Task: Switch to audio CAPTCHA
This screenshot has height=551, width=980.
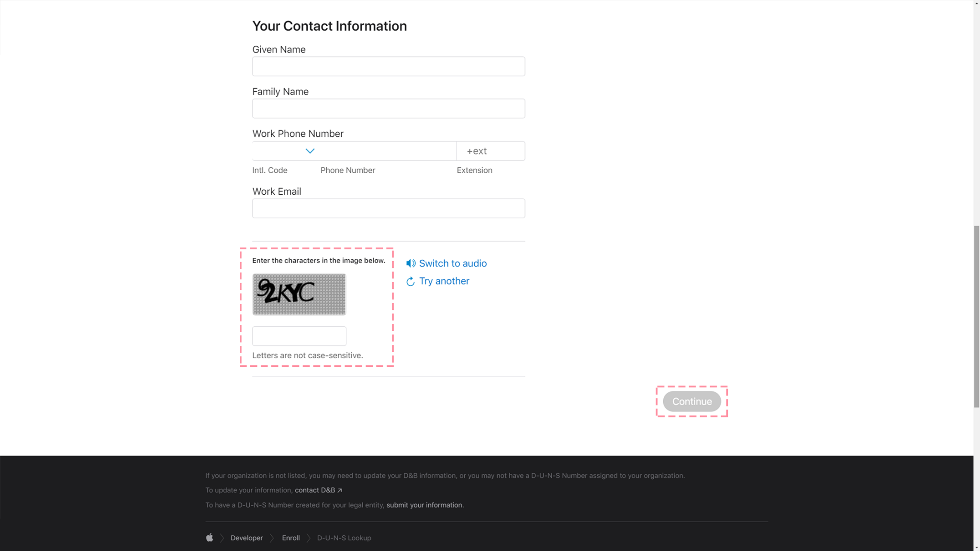Action: pyautogui.click(x=452, y=263)
